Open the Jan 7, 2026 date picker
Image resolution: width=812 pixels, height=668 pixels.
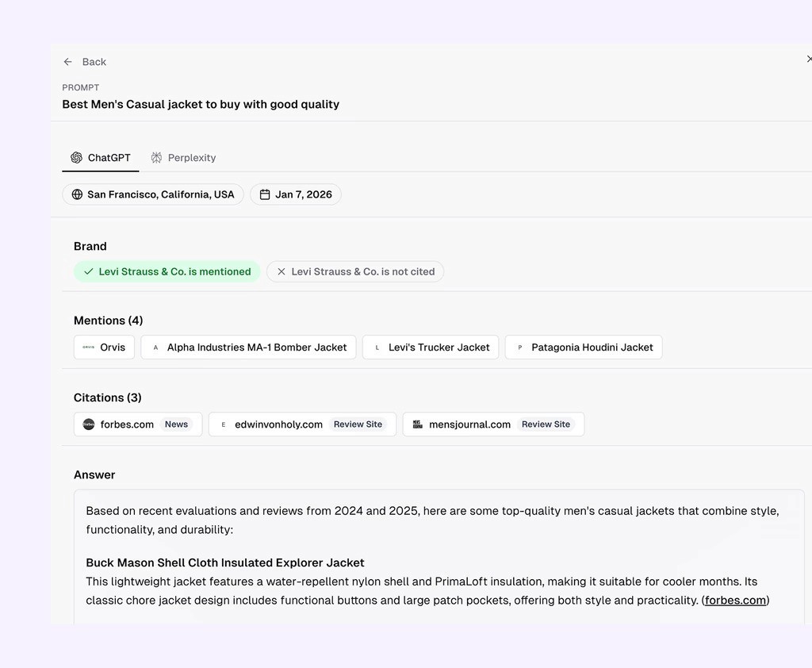[295, 194]
